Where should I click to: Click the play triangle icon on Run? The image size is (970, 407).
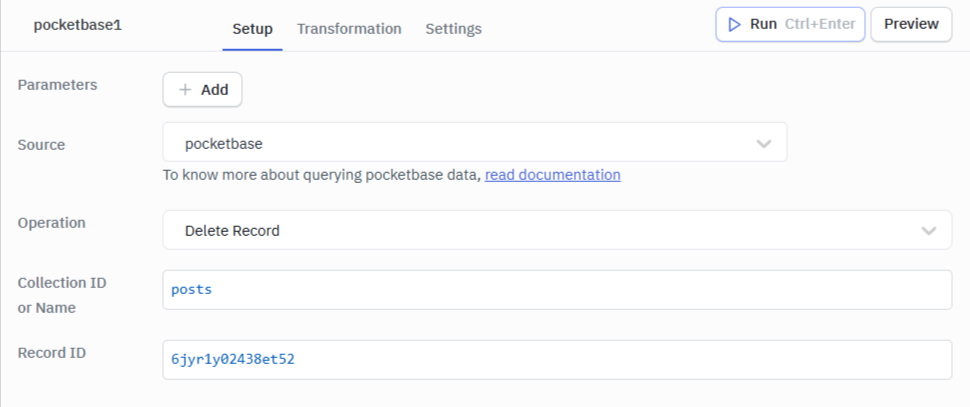click(x=734, y=24)
